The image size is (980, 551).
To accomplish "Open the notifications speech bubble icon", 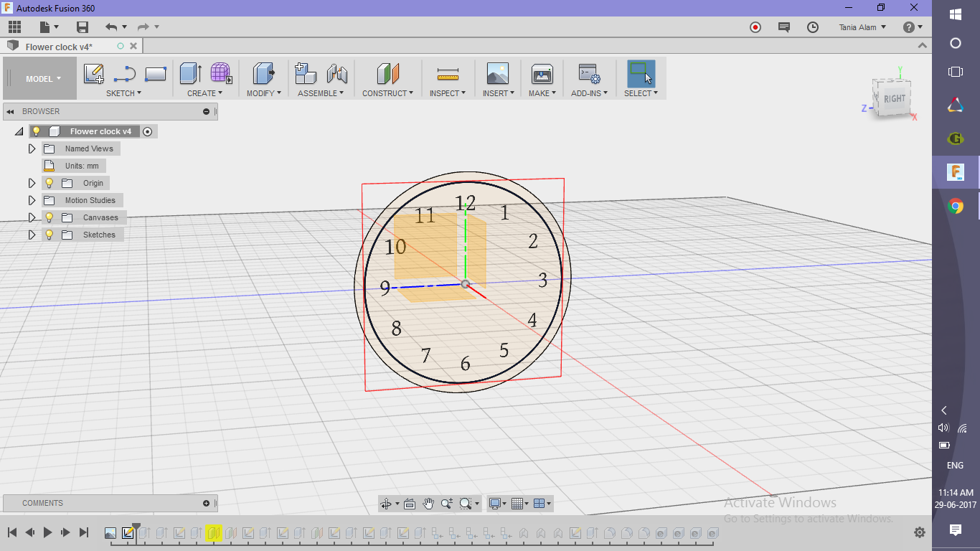I will (x=784, y=27).
